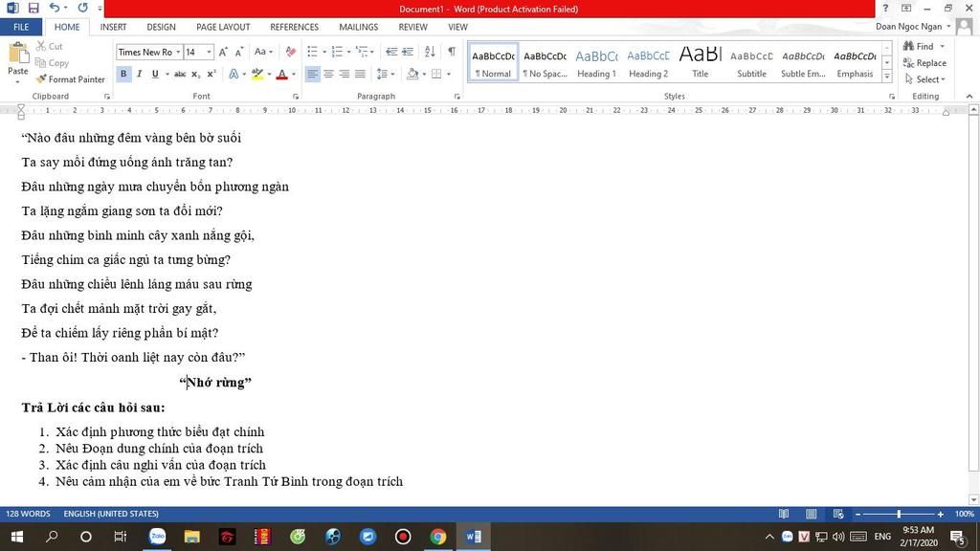This screenshot has width=980, height=551.
Task: Switch to the REFERENCES tab
Action: click(295, 27)
